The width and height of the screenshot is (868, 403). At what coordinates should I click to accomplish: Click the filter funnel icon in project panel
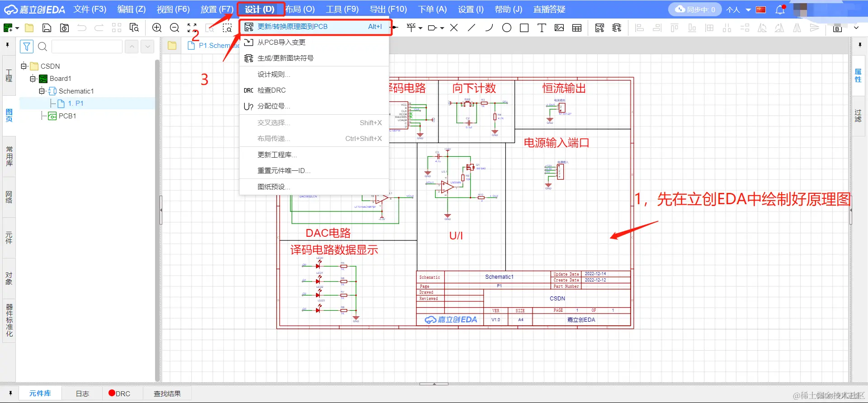pos(27,47)
